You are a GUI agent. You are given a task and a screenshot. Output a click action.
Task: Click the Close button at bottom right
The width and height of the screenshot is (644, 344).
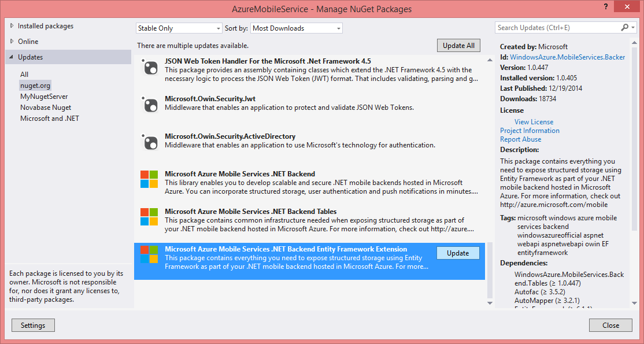pos(610,325)
